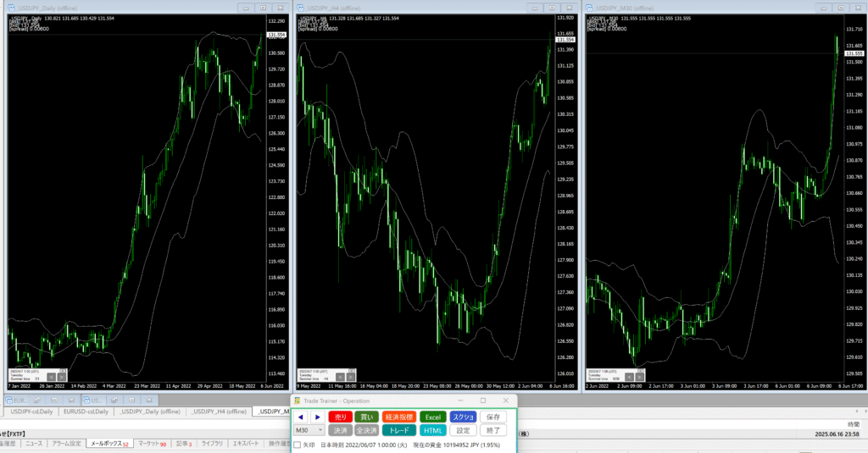868x453 pixels.
Task: Click _USDJPY_H4 chart window title icon
Action: pyautogui.click(x=301, y=8)
